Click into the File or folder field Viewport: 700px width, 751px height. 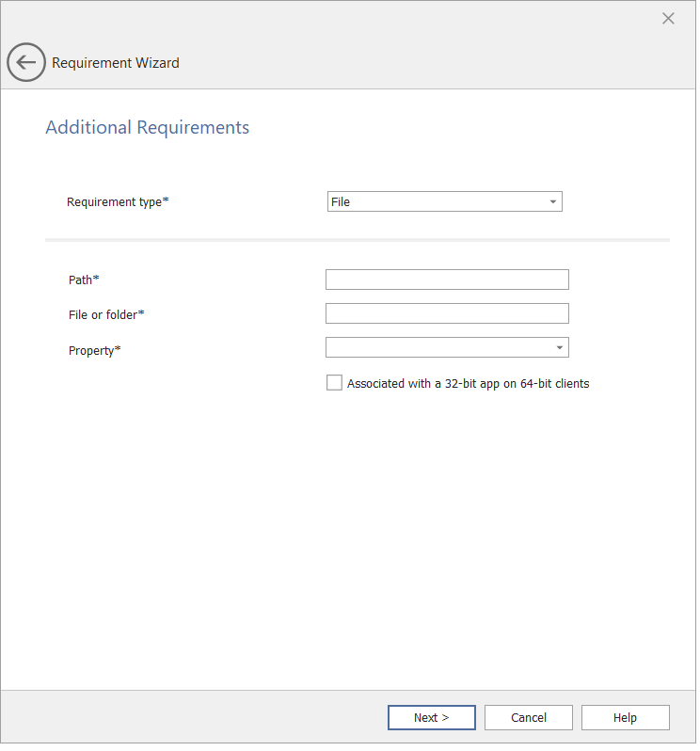pos(447,313)
